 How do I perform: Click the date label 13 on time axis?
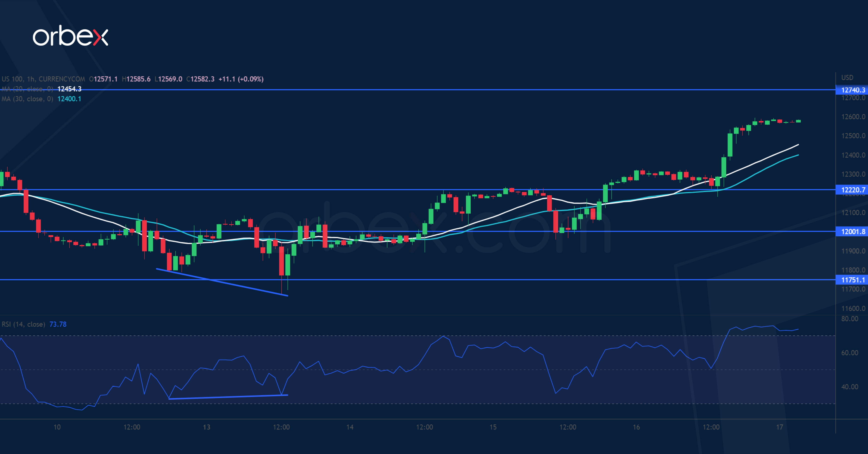tap(206, 427)
